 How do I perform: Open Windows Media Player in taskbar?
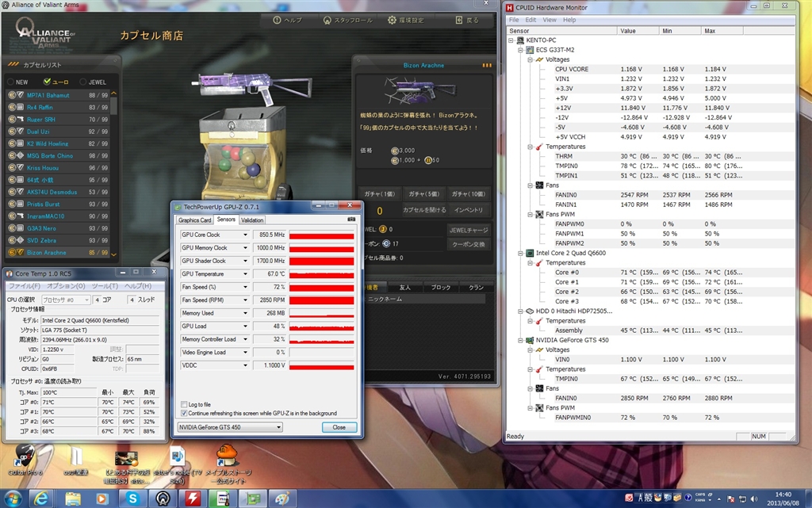pyautogui.click(x=102, y=498)
